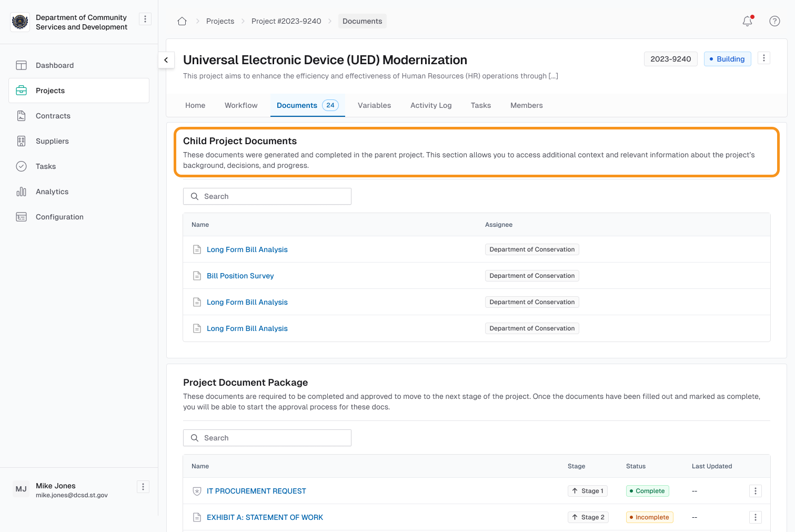This screenshot has height=532, width=795.
Task: Open Exhibit A: Statement of Work
Action: pyautogui.click(x=265, y=517)
